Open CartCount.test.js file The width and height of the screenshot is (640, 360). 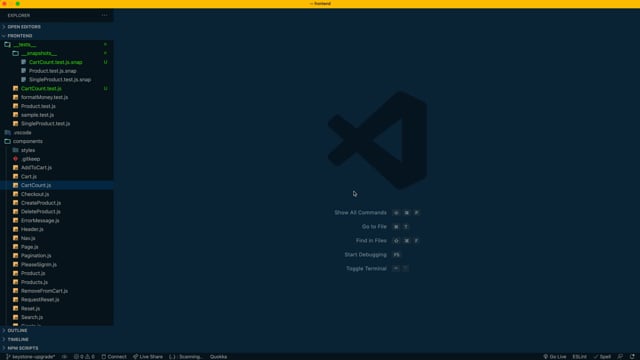(57, 89)
